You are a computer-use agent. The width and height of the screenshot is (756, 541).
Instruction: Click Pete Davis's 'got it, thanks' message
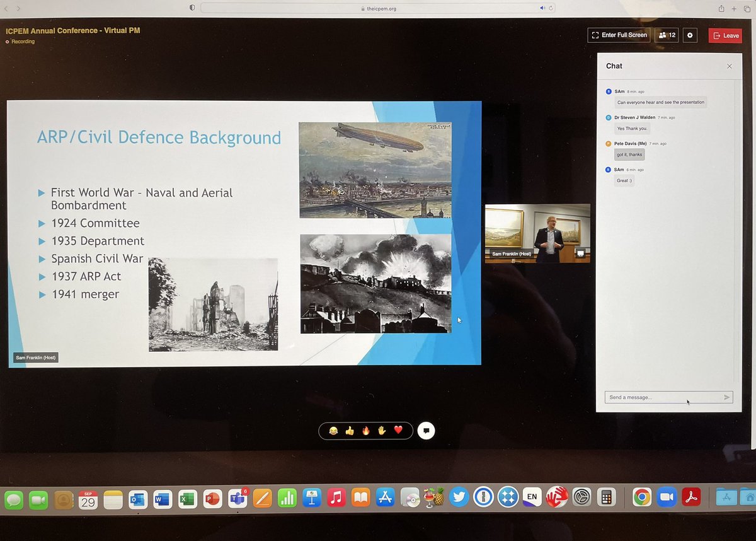tap(630, 154)
